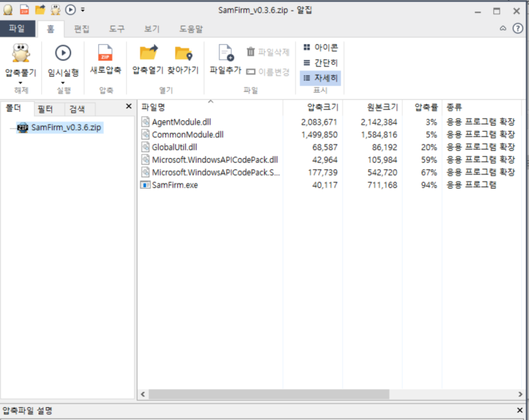Sort by the 압축률 column header
The image size is (529, 420).
point(422,107)
